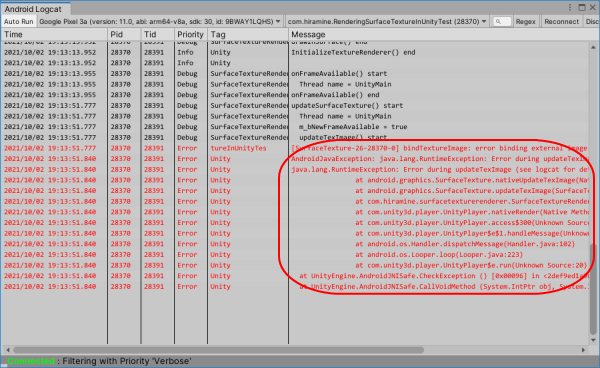Click the Pid 28370 of 'onFrameAvailable() end' row

click(x=121, y=95)
